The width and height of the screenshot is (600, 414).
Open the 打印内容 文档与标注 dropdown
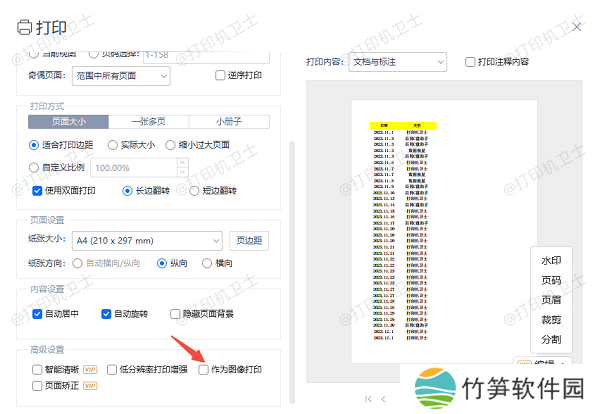(404, 63)
